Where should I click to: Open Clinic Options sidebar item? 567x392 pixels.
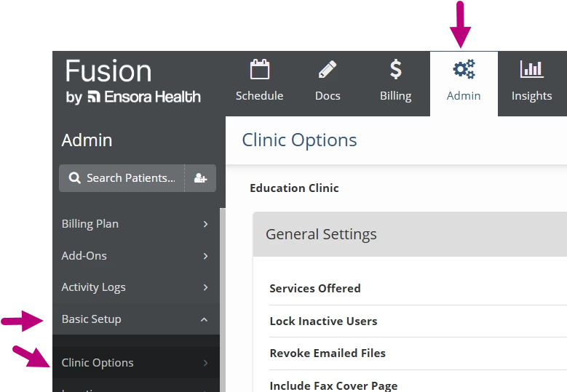(x=136, y=363)
